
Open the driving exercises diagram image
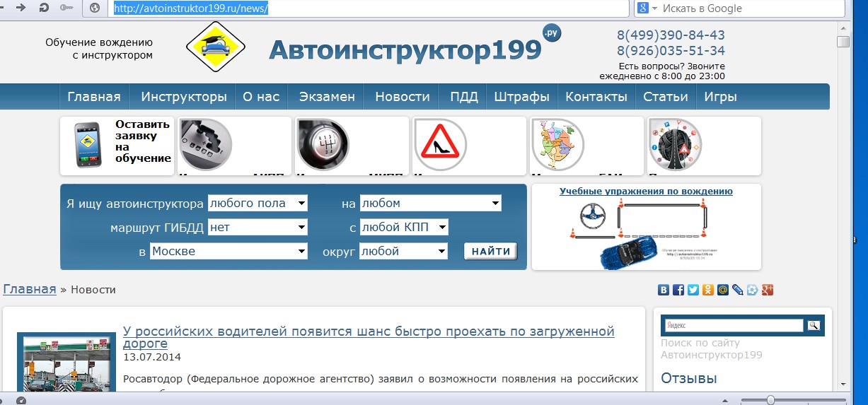646,233
